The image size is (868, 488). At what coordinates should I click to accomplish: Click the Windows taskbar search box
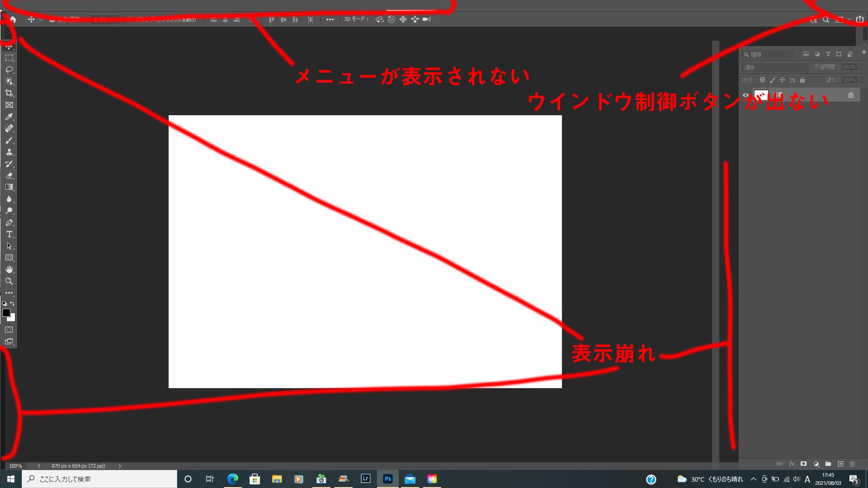click(99, 479)
